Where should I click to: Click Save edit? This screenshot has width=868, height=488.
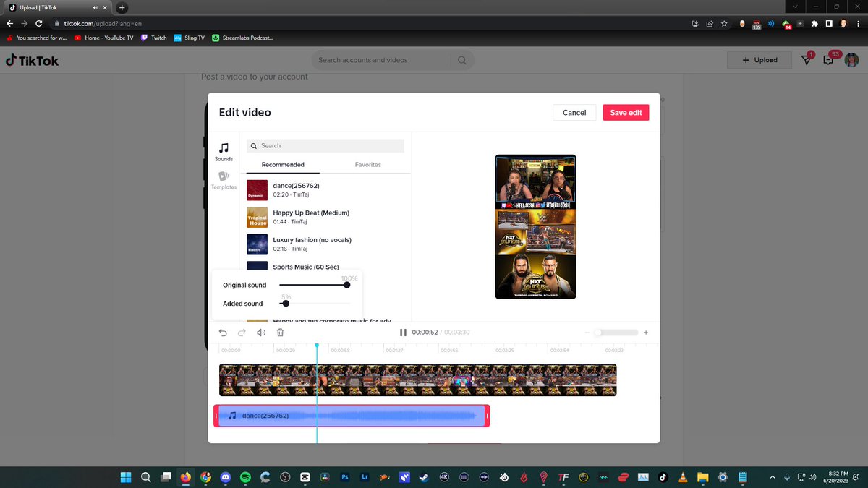(625, 112)
